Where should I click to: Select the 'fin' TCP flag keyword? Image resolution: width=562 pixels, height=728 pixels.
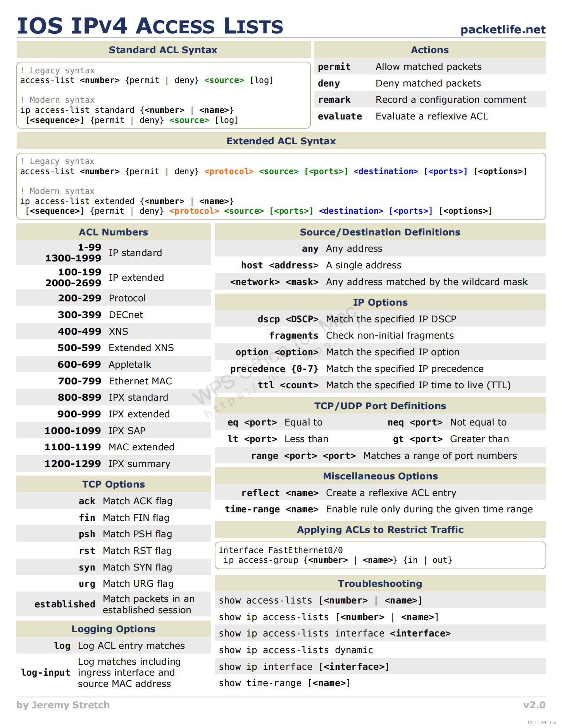click(x=87, y=518)
